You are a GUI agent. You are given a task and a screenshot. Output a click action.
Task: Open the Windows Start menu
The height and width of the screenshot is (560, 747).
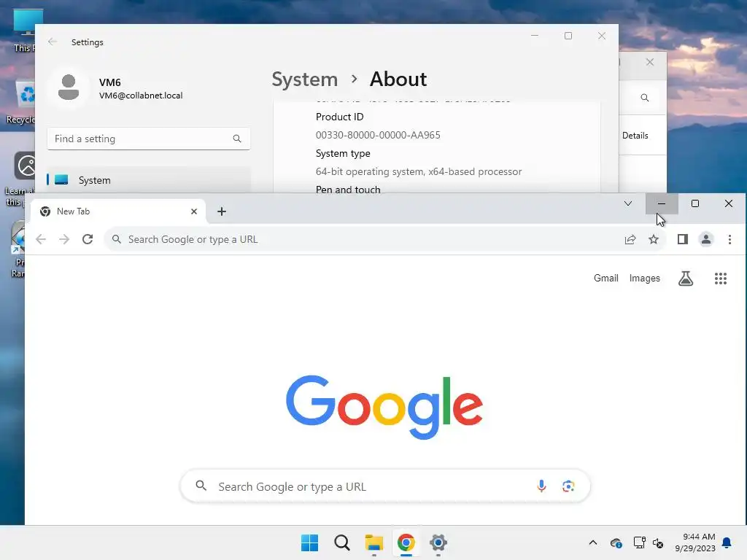click(309, 542)
